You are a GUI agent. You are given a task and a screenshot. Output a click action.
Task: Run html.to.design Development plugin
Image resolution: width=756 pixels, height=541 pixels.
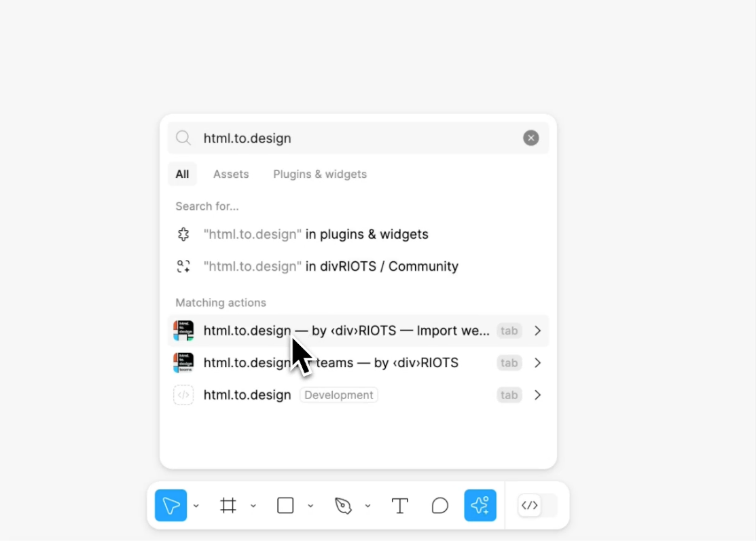358,395
